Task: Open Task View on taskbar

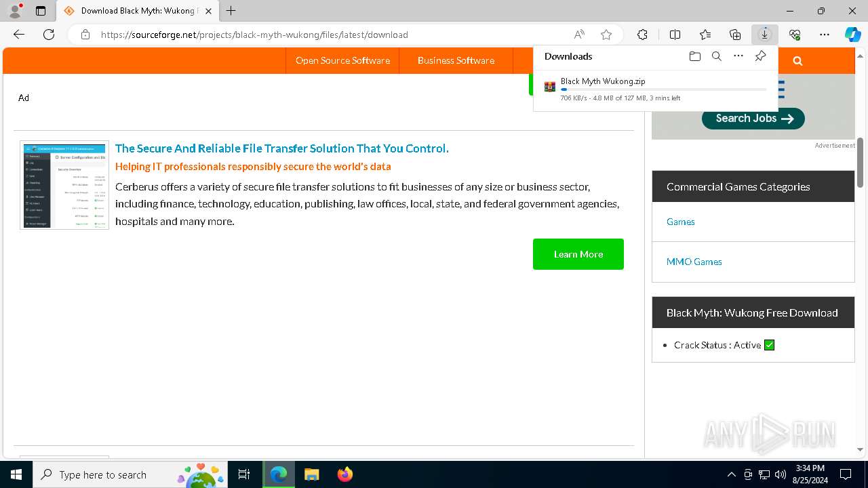Action: pos(244,474)
